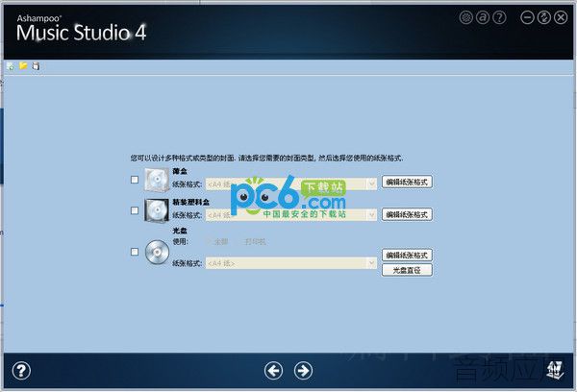
Task: Open project with the yellow folder icon
Action: click(x=23, y=66)
